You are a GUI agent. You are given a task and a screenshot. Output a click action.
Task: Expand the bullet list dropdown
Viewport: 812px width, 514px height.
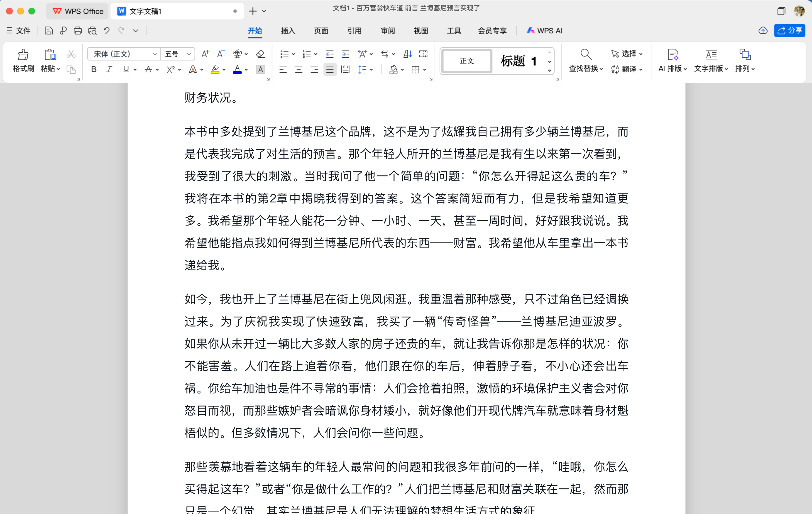point(294,54)
